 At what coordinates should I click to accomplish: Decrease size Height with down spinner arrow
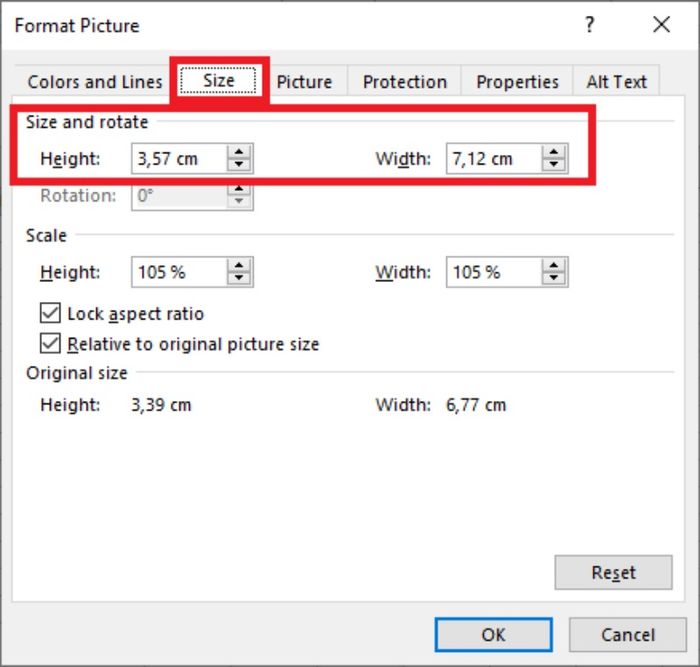coord(239,165)
